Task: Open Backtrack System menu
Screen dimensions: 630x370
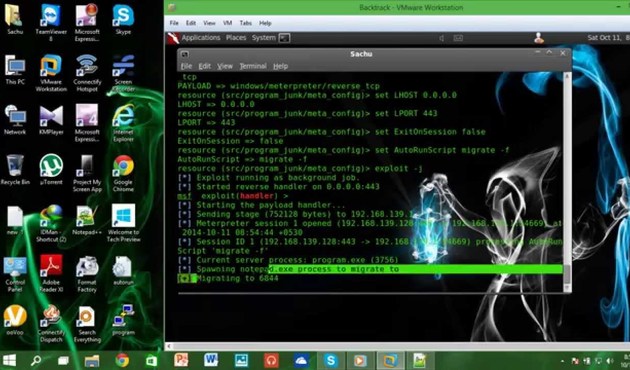Action: (264, 38)
